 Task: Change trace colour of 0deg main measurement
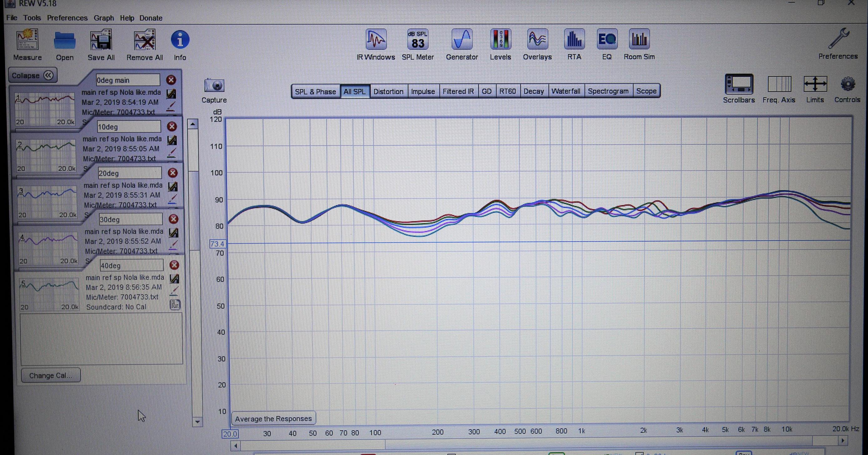pos(171,106)
